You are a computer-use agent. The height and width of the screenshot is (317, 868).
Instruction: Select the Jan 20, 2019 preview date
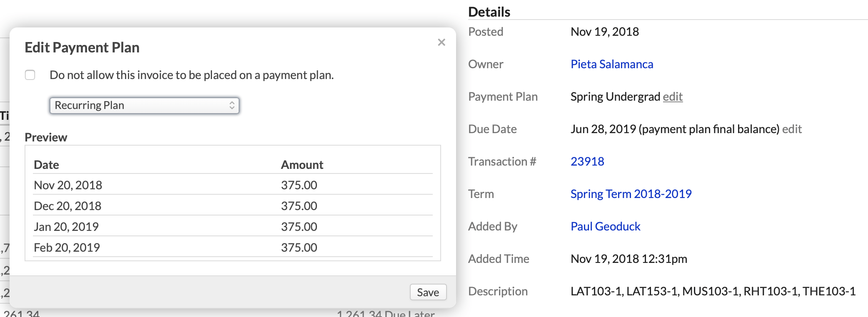click(x=66, y=227)
